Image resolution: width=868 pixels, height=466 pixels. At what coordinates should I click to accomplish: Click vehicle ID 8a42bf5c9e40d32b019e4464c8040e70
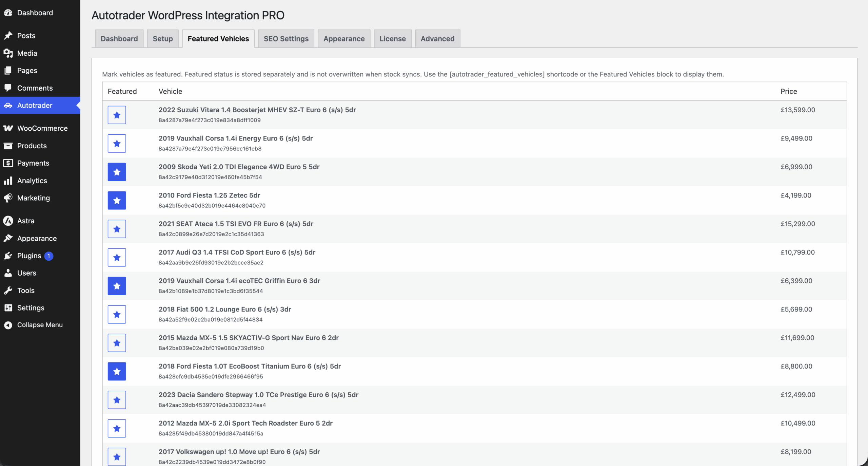(212, 206)
